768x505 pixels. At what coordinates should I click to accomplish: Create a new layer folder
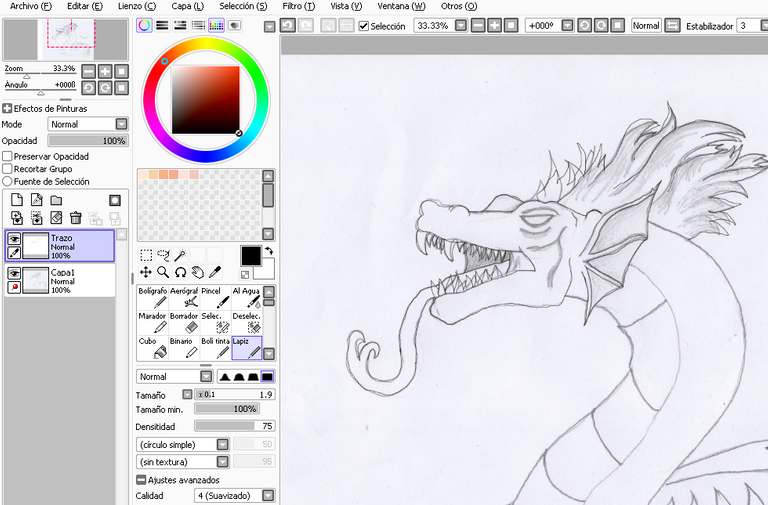point(56,200)
